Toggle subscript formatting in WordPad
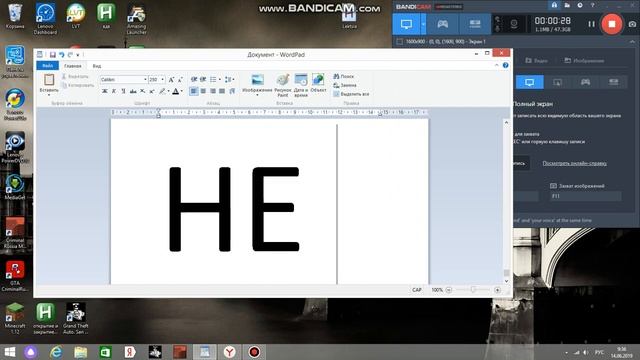640x360 pixels. 142,91
